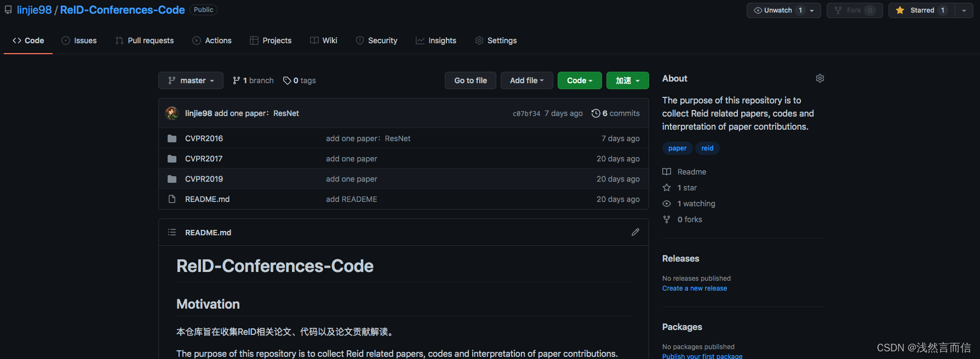
Task: Open the README.md file
Action: coord(207,199)
